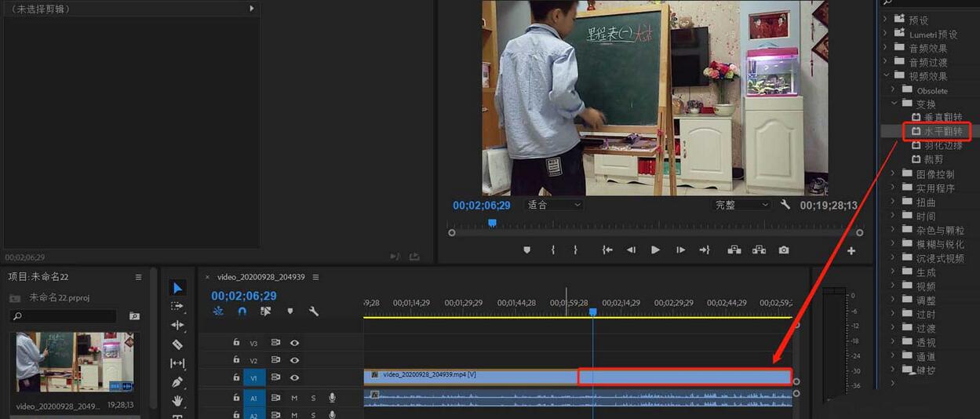Click the Export Frame camera icon
Screen dimensions: 980x419
pyautogui.click(x=784, y=250)
